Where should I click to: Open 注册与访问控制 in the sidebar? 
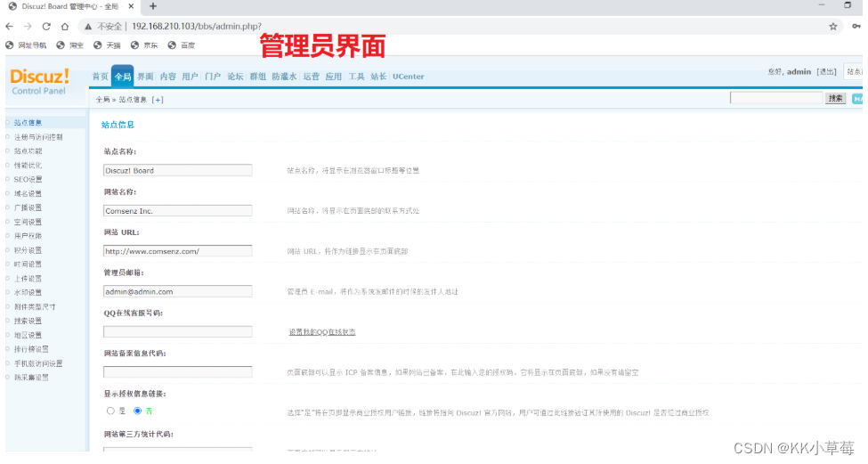38,137
